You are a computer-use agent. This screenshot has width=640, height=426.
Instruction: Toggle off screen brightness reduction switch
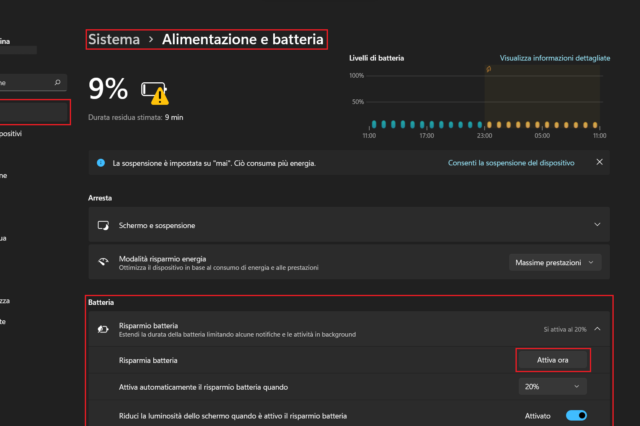click(575, 415)
